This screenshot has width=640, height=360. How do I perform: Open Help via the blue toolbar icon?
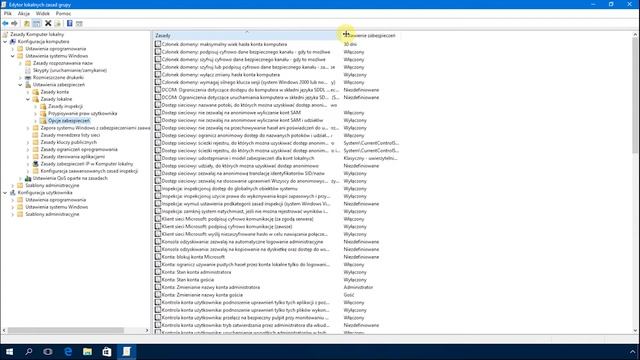coord(69,24)
